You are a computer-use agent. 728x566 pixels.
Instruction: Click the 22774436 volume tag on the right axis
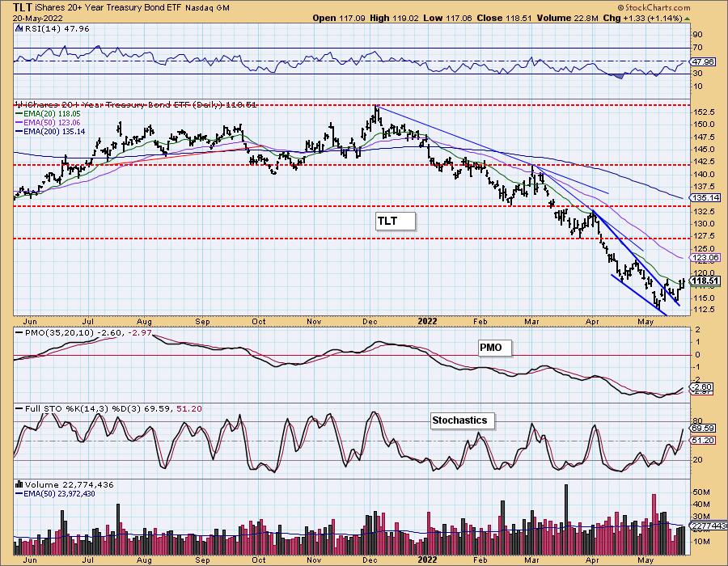(709, 526)
